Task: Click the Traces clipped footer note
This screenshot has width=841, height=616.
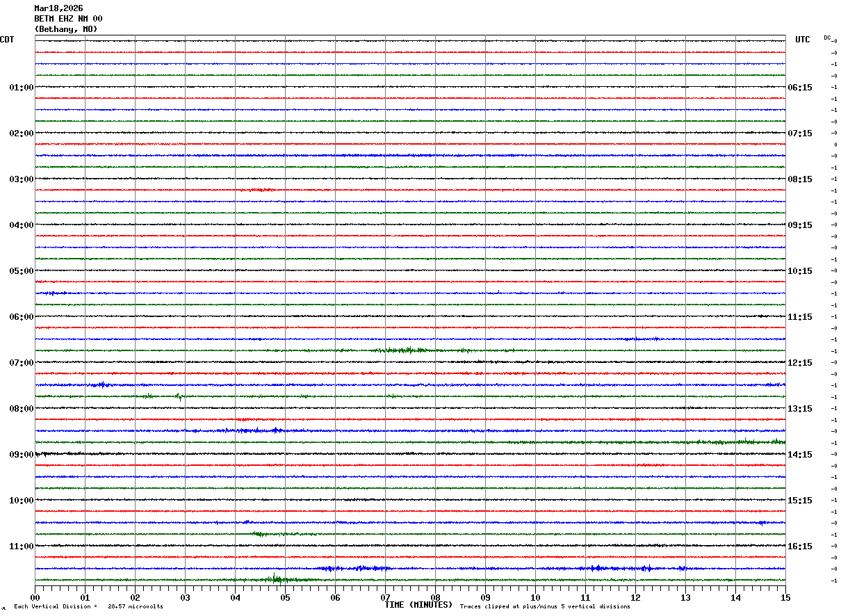Action: pyautogui.click(x=545, y=607)
